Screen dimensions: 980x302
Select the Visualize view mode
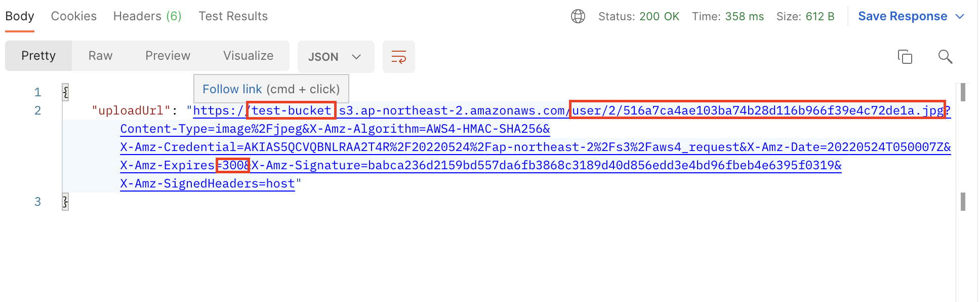pos(248,56)
